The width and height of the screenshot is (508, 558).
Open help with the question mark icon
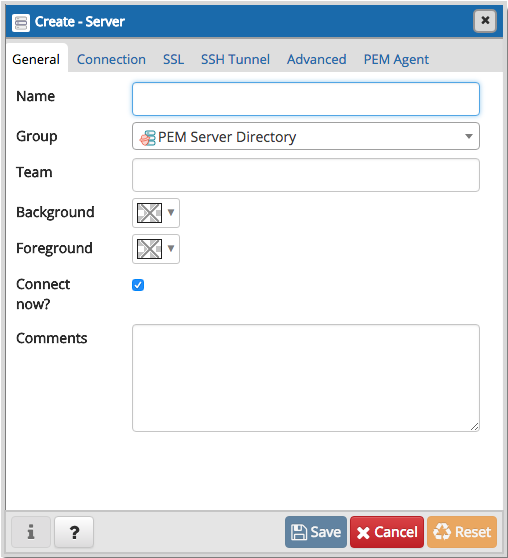click(x=74, y=532)
